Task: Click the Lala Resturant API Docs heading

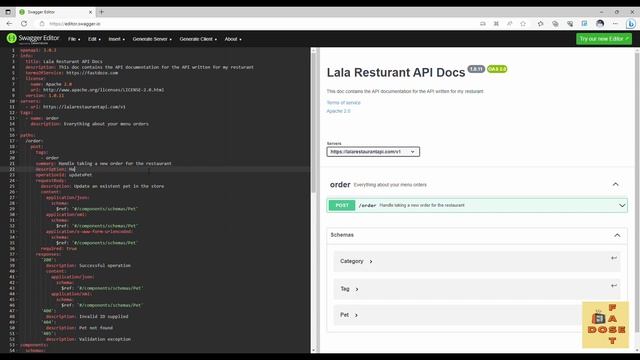Action: pyautogui.click(x=396, y=72)
